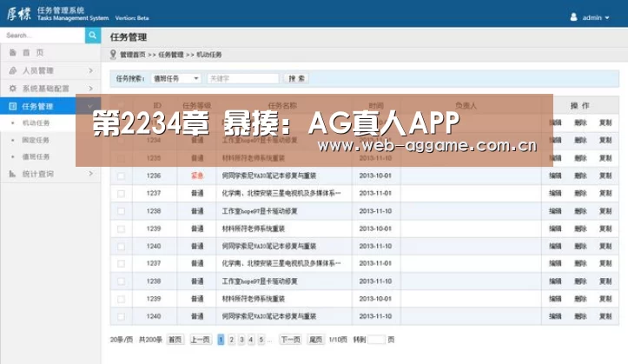
Task: Select page 4 in pagination
Action: coord(251,340)
